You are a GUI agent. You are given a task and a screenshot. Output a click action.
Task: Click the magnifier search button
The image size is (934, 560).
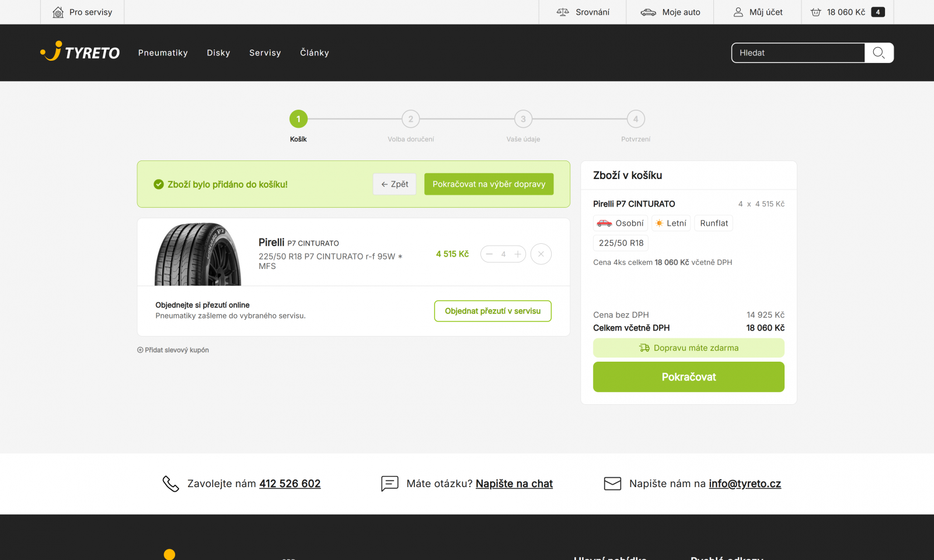pos(879,52)
